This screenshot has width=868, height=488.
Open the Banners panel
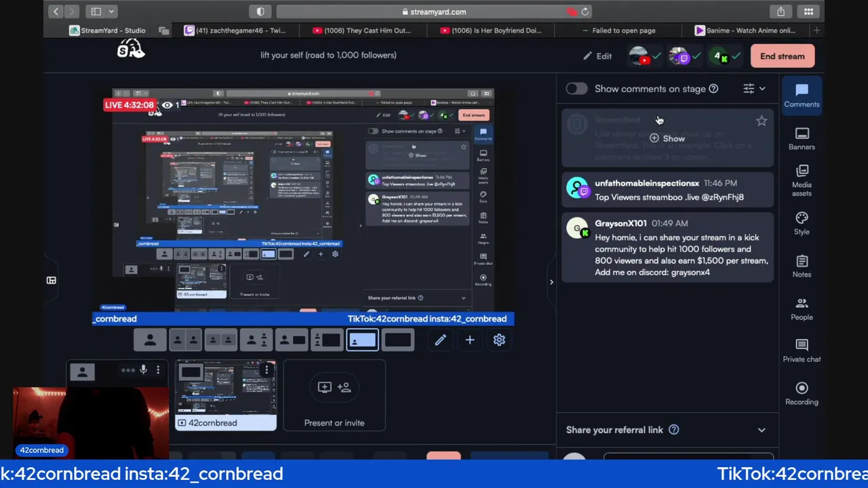point(802,138)
